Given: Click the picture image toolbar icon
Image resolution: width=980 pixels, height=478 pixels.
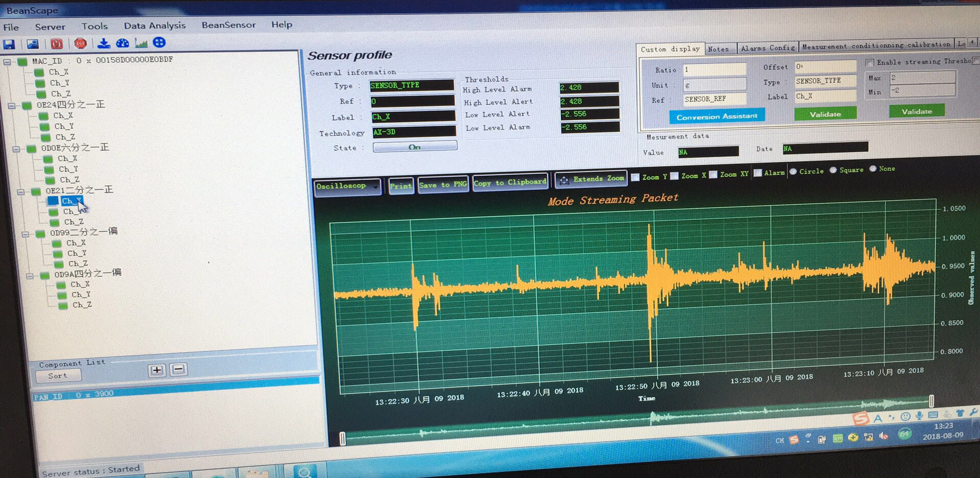Looking at the screenshot, I should pos(33,44).
